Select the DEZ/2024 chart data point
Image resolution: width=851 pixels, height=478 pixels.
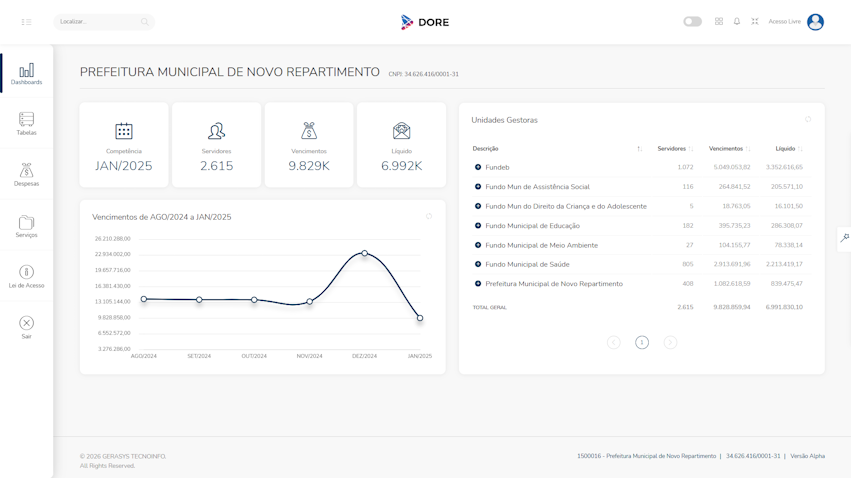coord(365,253)
